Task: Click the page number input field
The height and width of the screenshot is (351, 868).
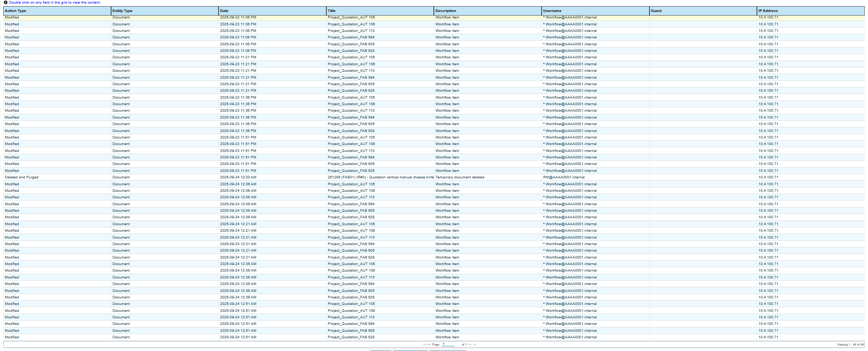Action: 448,344
